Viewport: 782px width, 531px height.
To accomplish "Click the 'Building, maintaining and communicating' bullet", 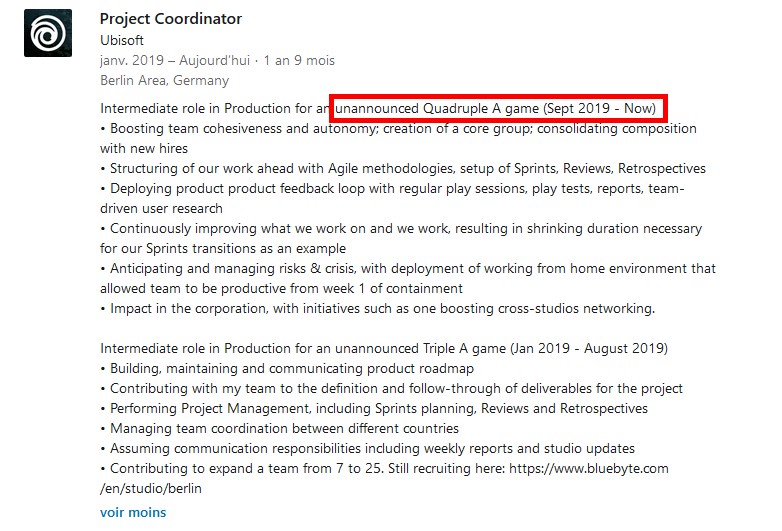I will point(287,368).
